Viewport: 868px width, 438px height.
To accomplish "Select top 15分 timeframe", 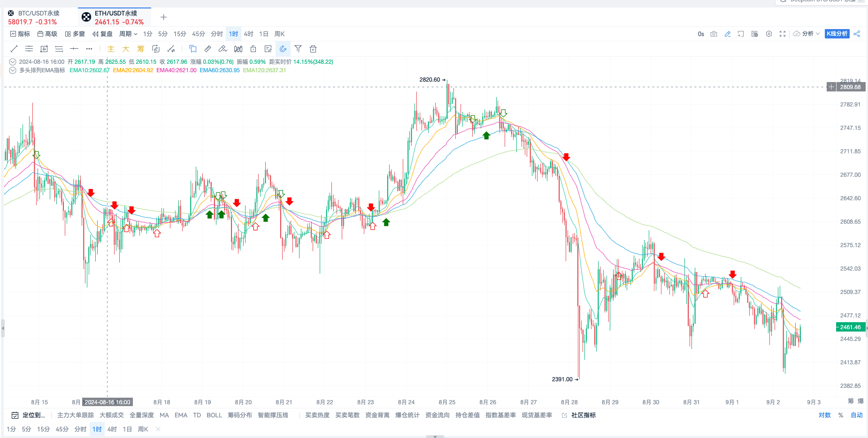I will (180, 34).
